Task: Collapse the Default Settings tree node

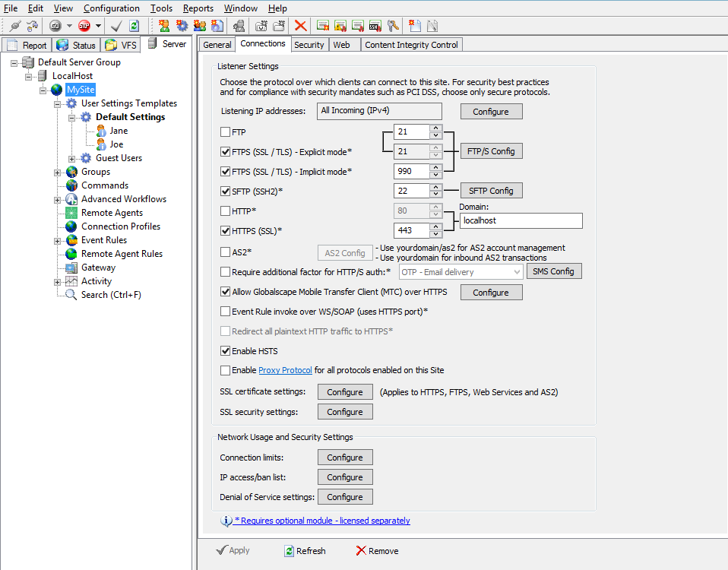Action: click(x=71, y=117)
